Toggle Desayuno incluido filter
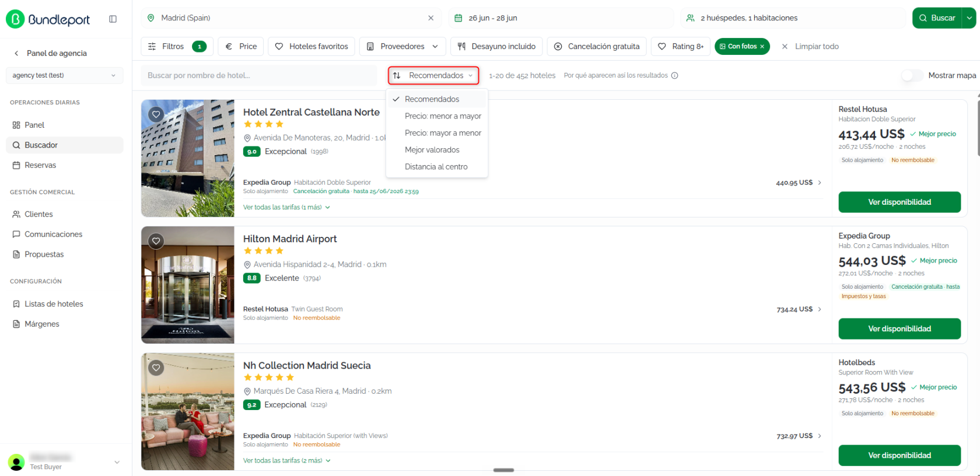Viewport: 980px width, 476px height. [496, 47]
